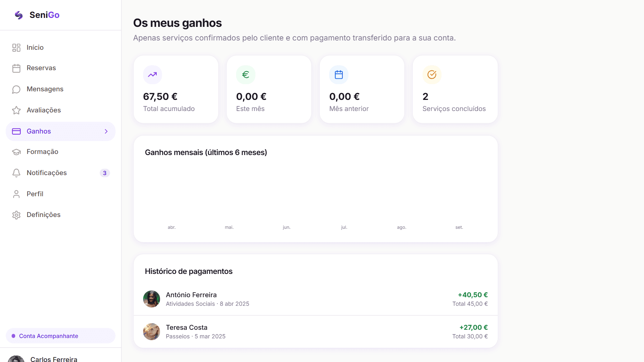The width and height of the screenshot is (644, 362).
Task: Click the Notificações bell icon
Action: [x=16, y=173]
